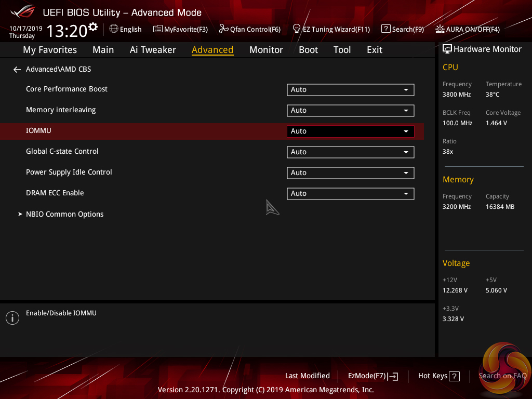Switch to Main tab

pyautogui.click(x=103, y=50)
